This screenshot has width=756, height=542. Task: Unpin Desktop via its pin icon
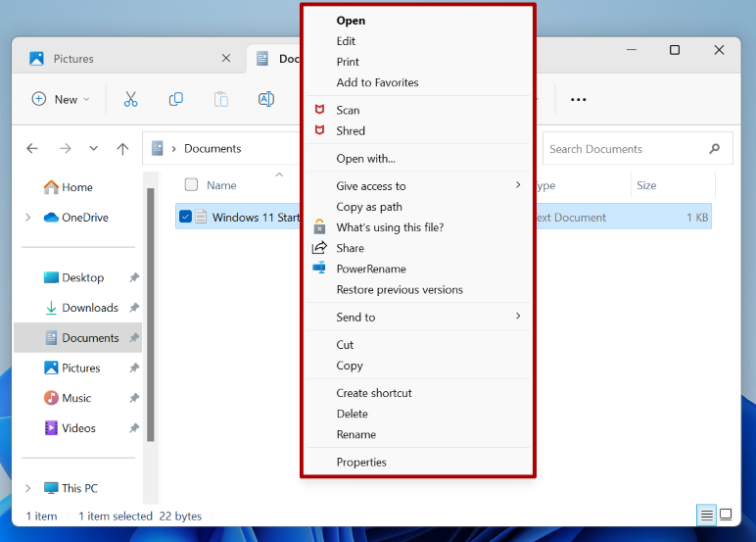pyautogui.click(x=134, y=277)
